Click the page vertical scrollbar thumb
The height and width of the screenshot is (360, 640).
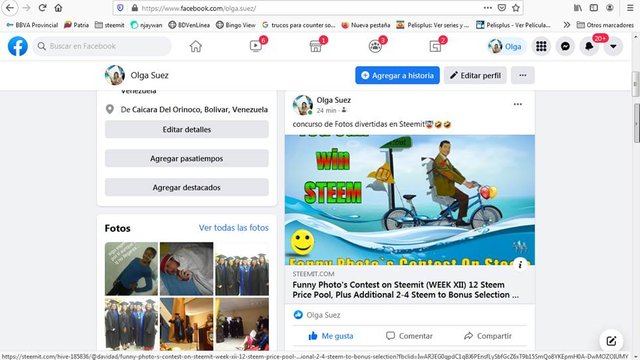(636, 84)
